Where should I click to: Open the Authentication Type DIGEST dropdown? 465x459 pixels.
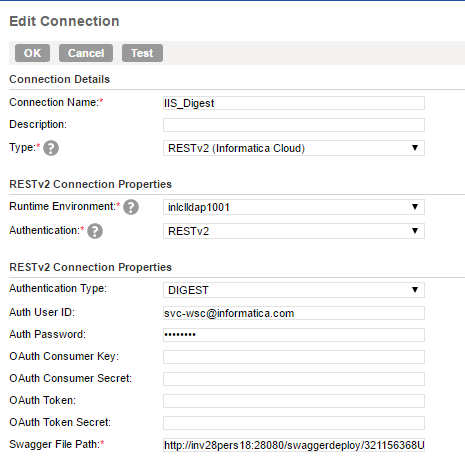tap(294, 290)
